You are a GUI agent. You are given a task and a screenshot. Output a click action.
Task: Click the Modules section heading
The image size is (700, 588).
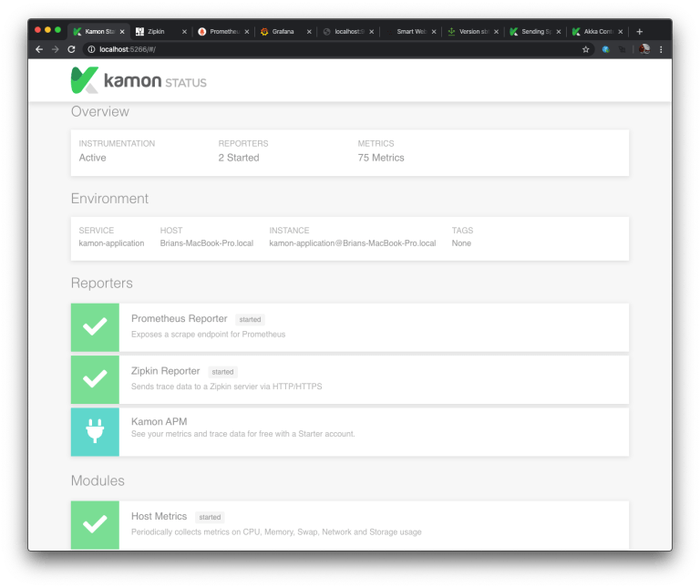tap(98, 480)
